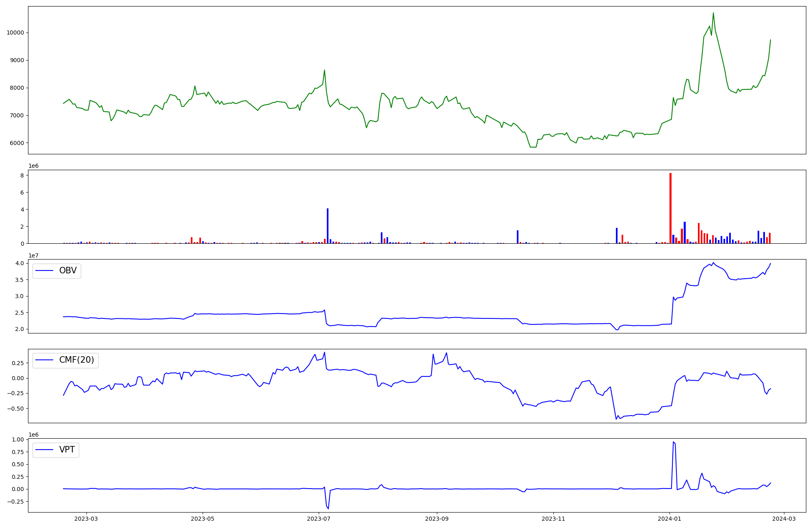Image resolution: width=812 pixels, height=528 pixels.
Task: Click the tallest red volume bar
Action: 670,207
